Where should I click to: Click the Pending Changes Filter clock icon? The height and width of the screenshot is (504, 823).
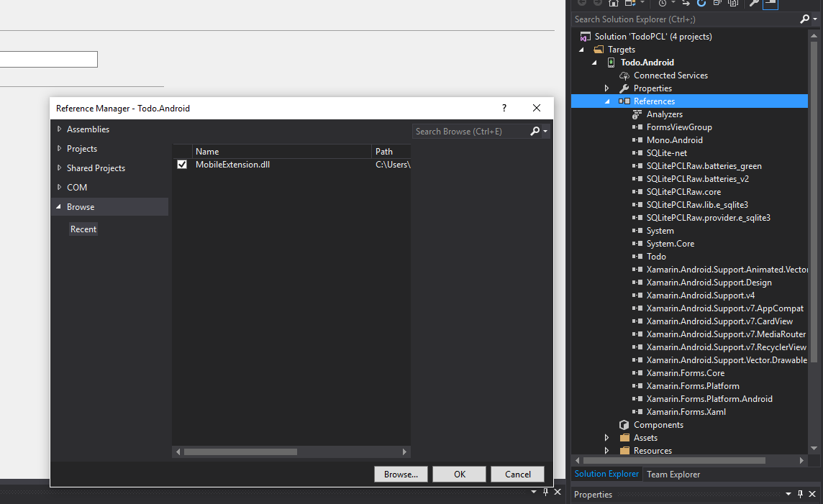click(662, 3)
